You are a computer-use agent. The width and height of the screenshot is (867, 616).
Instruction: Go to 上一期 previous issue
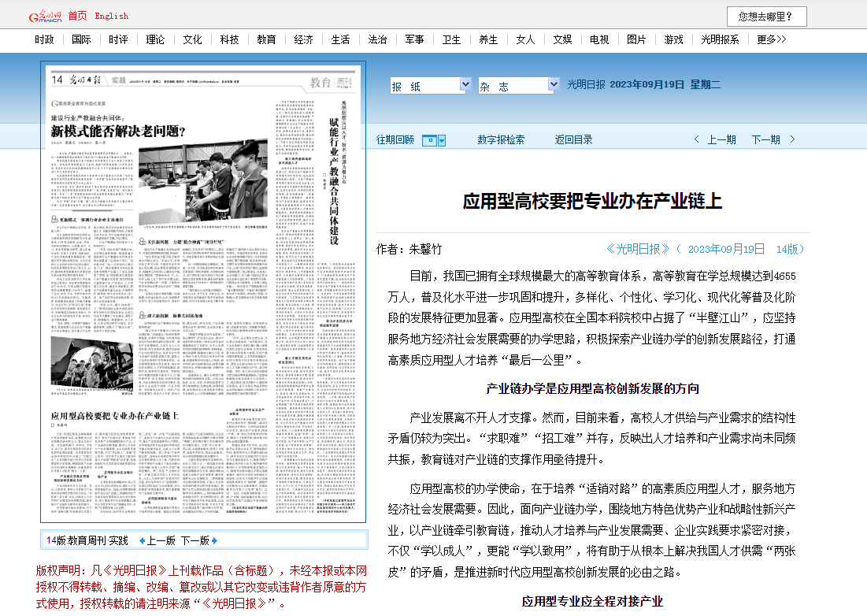click(x=721, y=140)
